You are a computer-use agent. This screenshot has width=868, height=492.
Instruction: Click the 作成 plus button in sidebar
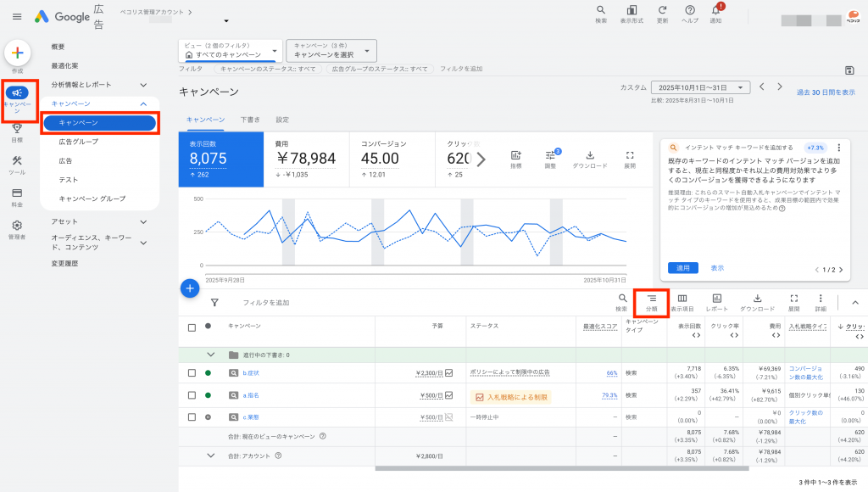[x=17, y=53]
